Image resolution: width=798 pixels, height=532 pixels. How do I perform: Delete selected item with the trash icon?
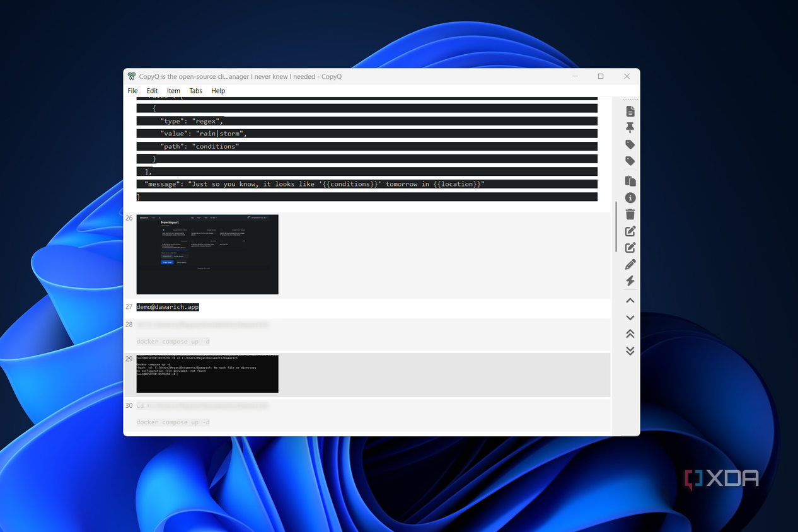630,214
